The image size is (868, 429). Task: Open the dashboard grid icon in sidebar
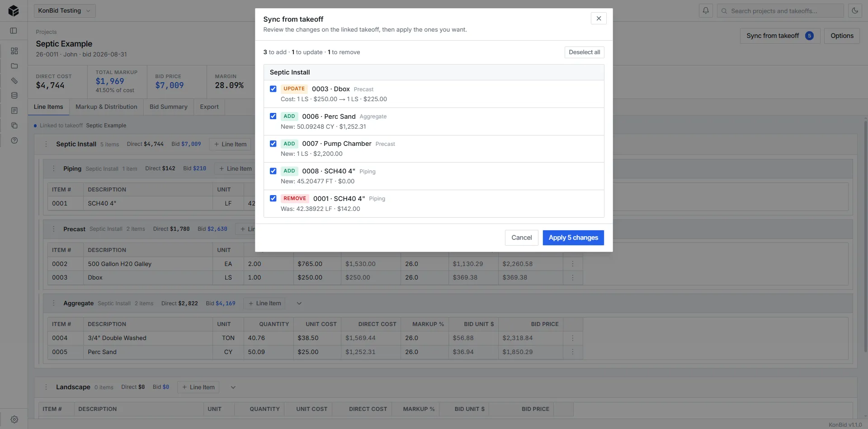(14, 51)
